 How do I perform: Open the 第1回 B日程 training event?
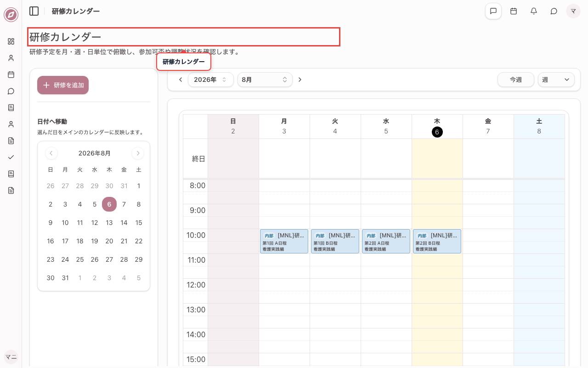(335, 241)
